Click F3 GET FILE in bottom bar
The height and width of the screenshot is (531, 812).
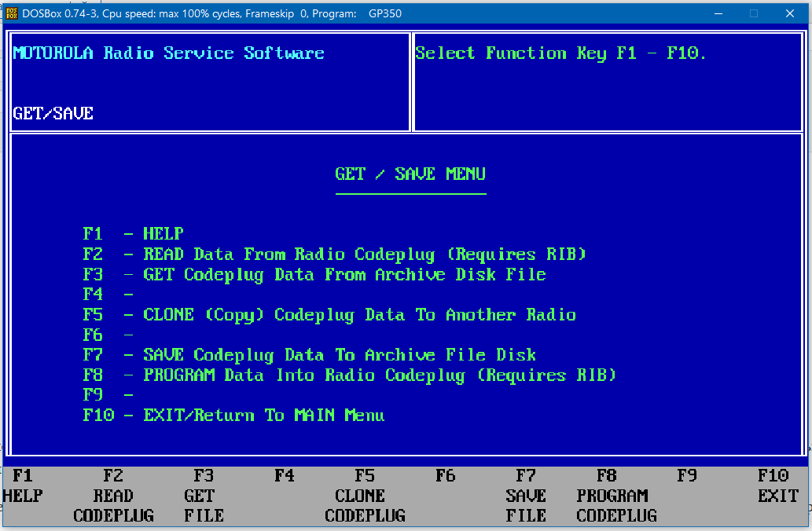click(204, 496)
